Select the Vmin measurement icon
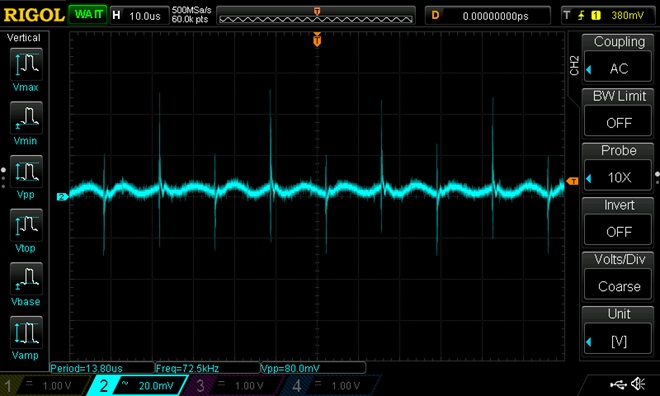The image size is (660, 396). (26, 117)
